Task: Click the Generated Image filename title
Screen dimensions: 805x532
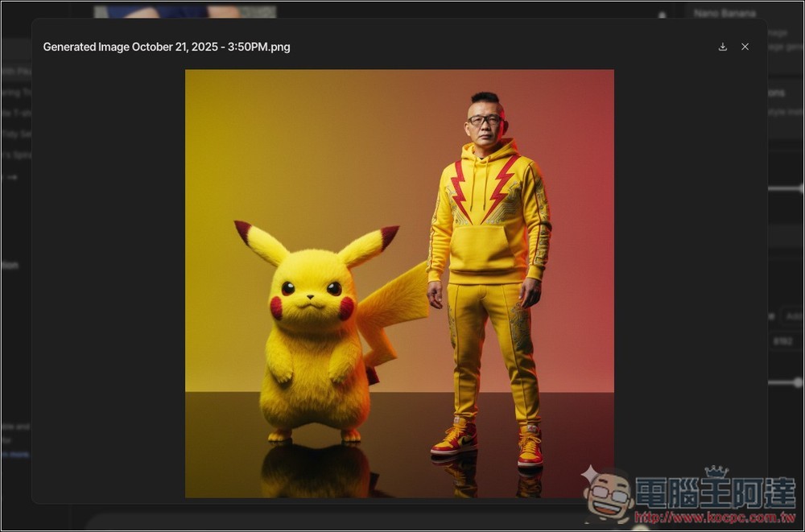Action: click(167, 47)
